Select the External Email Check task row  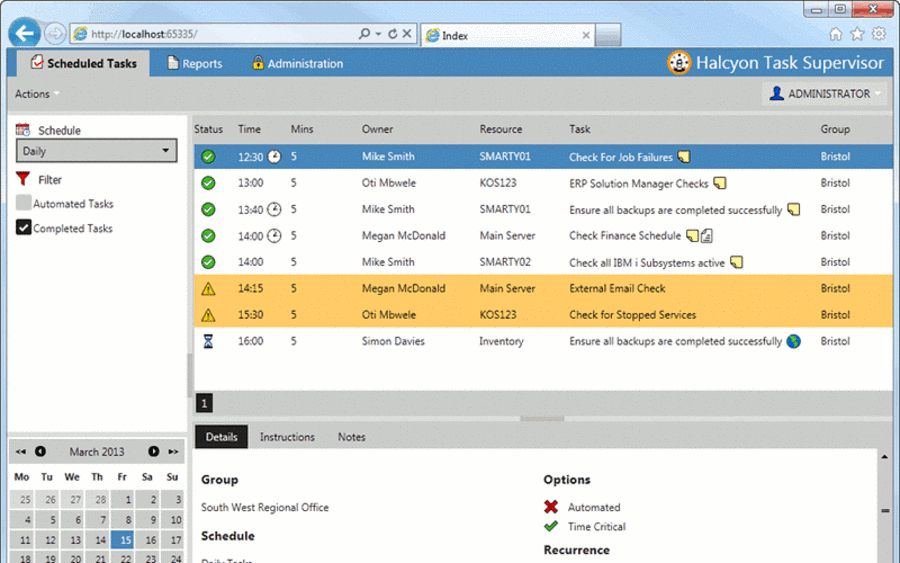click(543, 289)
